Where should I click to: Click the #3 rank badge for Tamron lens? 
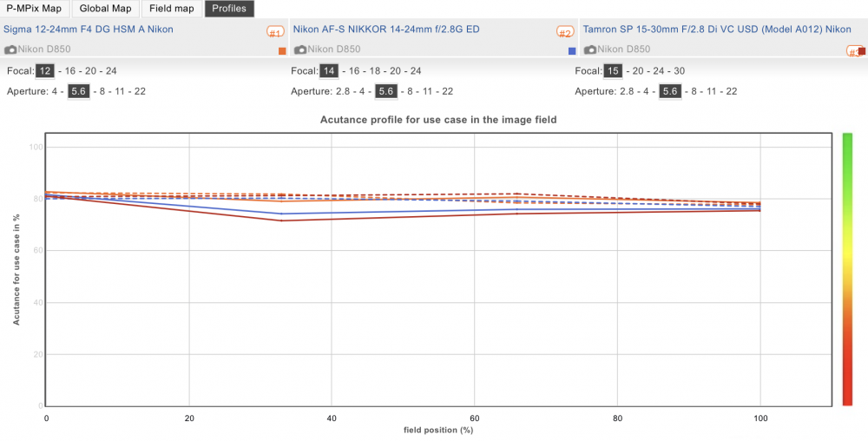(x=853, y=52)
